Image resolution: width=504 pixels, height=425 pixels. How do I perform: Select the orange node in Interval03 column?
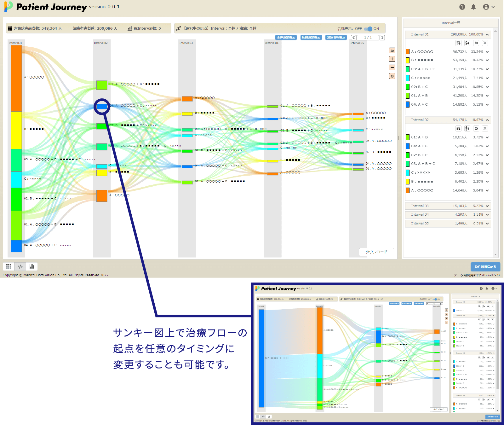point(187,99)
